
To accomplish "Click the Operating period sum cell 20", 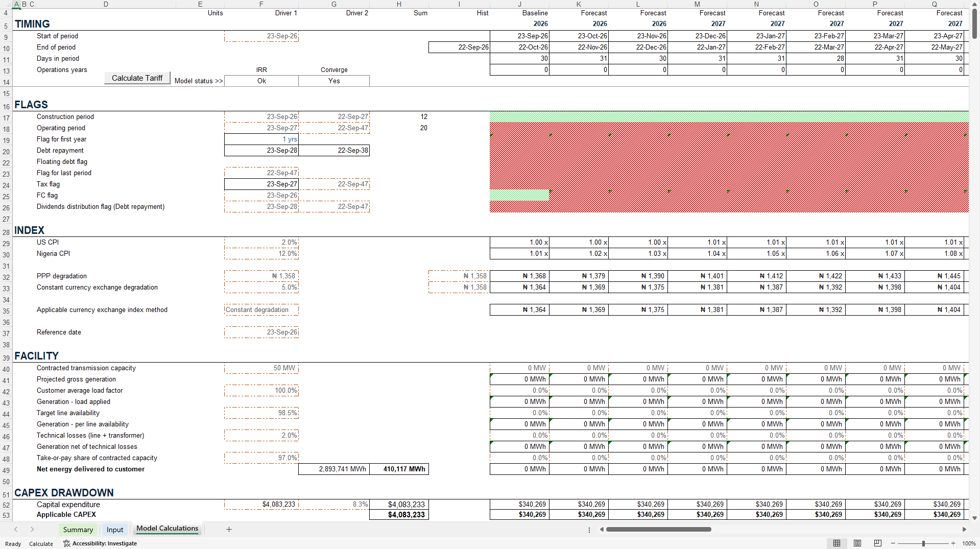I will coord(399,128).
